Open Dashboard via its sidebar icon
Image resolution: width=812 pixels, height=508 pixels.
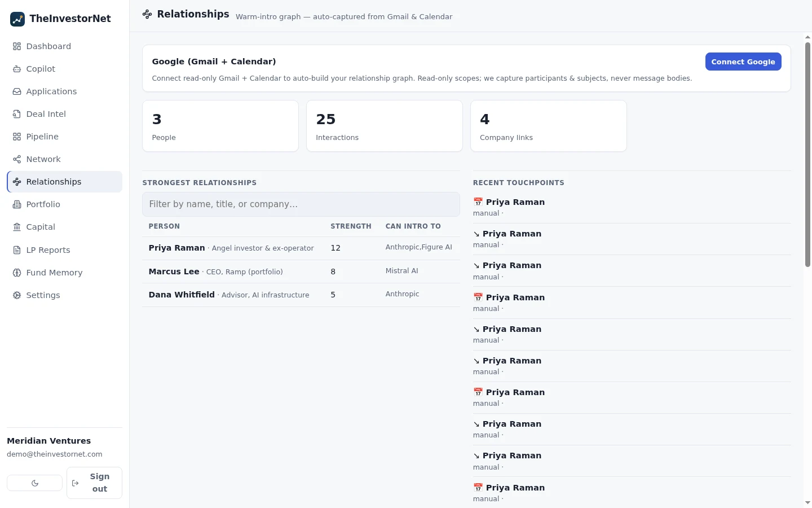pos(17,46)
